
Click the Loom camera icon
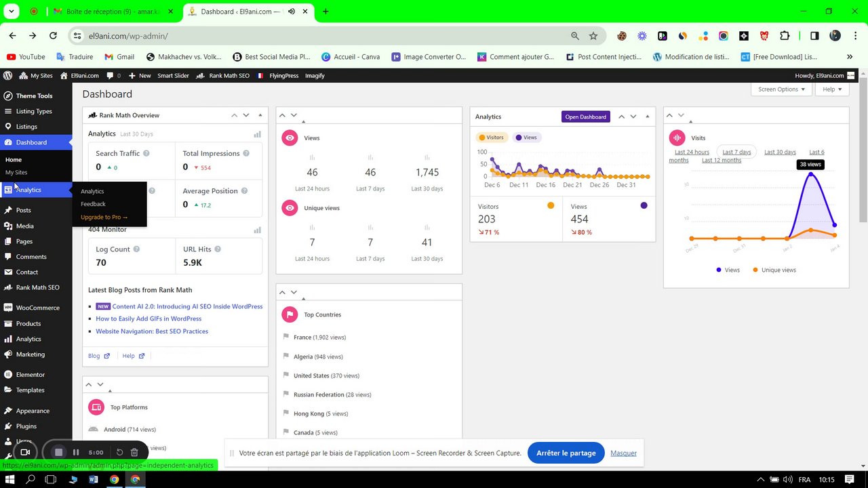[25, 452]
